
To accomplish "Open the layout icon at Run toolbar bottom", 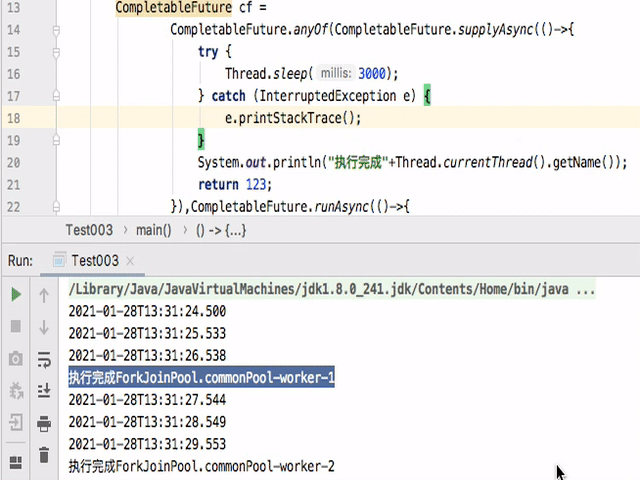I will tap(16, 462).
